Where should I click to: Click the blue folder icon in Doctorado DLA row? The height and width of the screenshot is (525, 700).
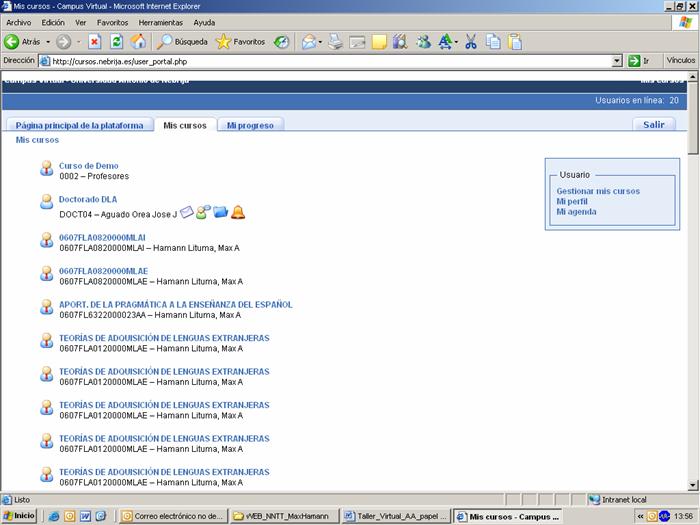[221, 212]
